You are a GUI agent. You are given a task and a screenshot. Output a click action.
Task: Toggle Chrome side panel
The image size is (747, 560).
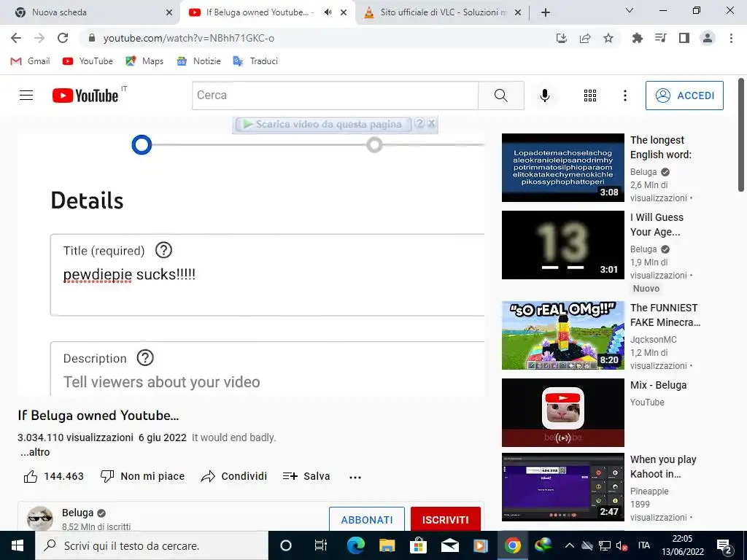pyautogui.click(x=684, y=38)
